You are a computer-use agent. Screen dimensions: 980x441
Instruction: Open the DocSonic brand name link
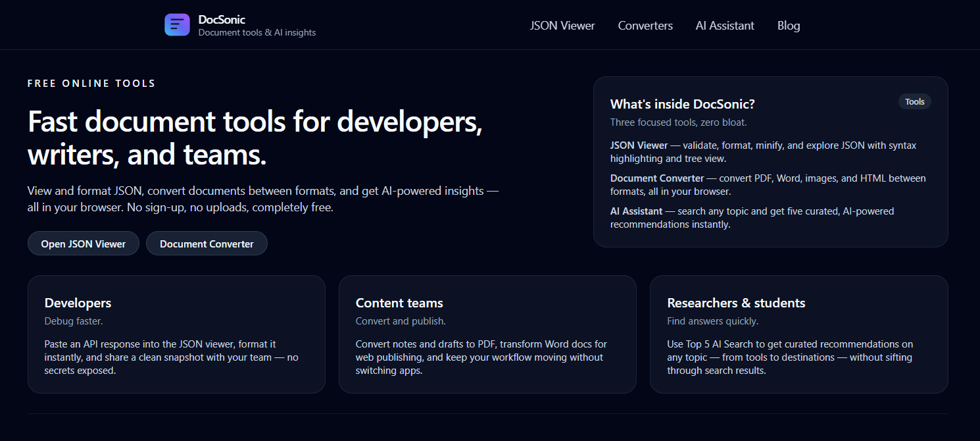222,20
